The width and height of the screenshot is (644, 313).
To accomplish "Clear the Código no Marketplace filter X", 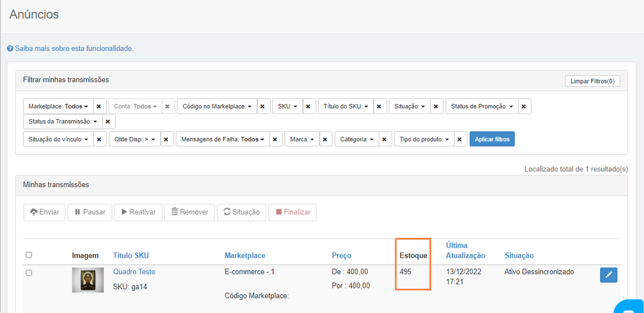I will pos(263,106).
